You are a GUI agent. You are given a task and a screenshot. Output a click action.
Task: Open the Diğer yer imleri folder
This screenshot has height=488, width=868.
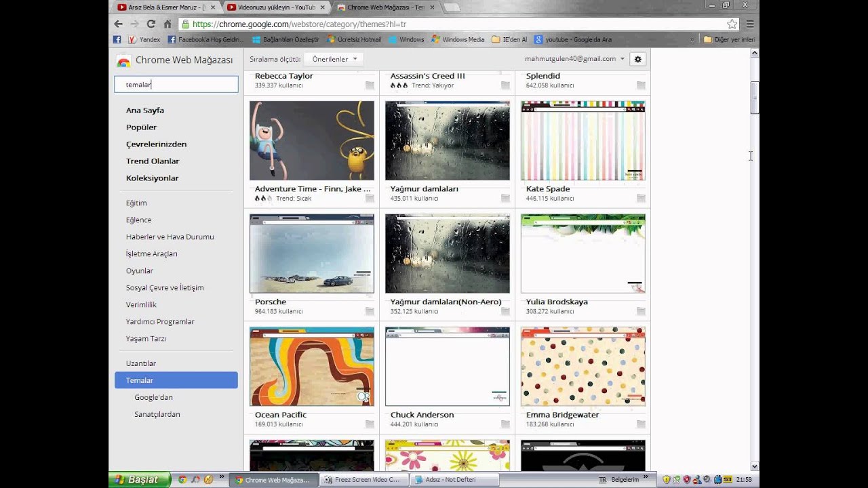tap(729, 39)
